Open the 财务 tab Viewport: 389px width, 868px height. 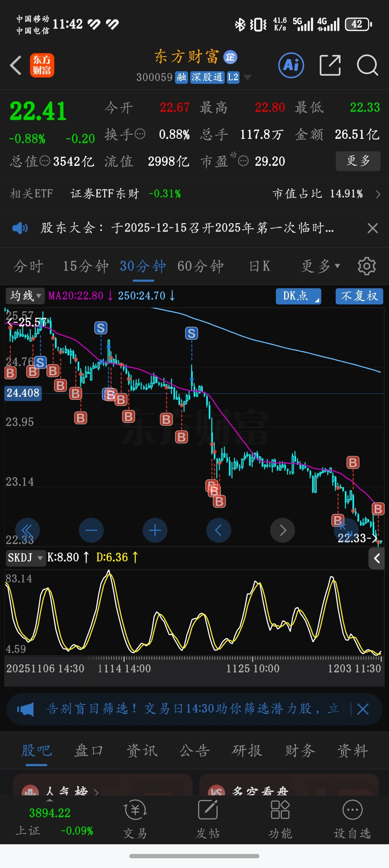click(300, 751)
